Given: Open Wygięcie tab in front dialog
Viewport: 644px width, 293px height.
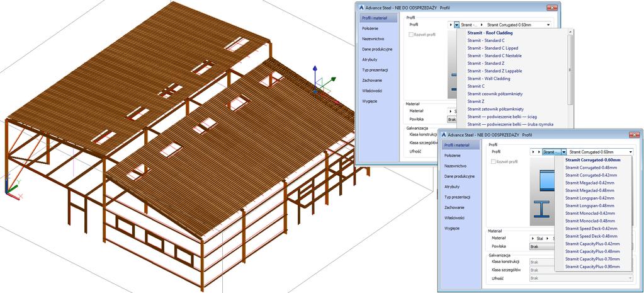Looking at the screenshot, I should (x=451, y=228).
